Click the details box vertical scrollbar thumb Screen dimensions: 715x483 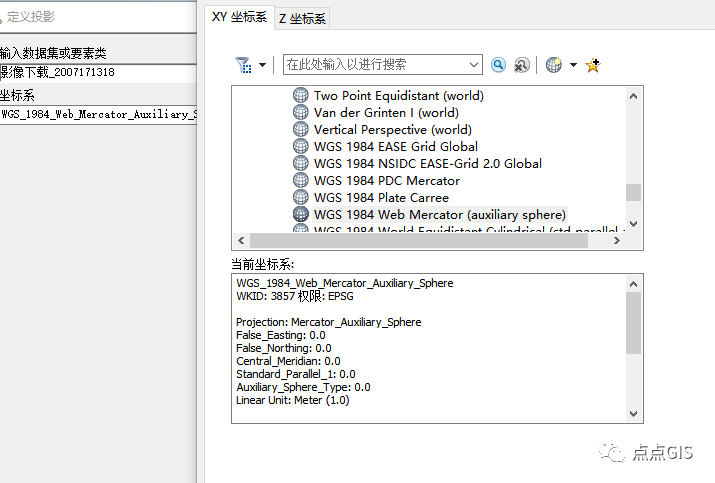pos(633,323)
